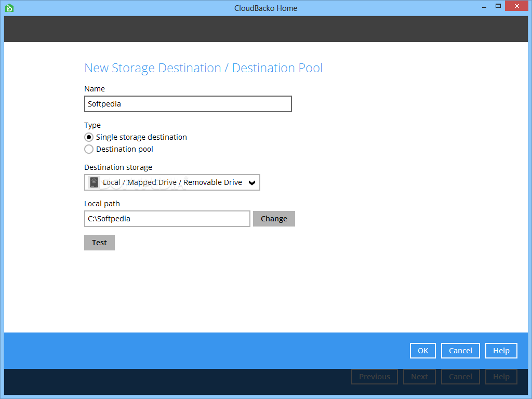Screen dimensions: 532x399
Task: Confirm with the OK button
Action: (x=423, y=351)
